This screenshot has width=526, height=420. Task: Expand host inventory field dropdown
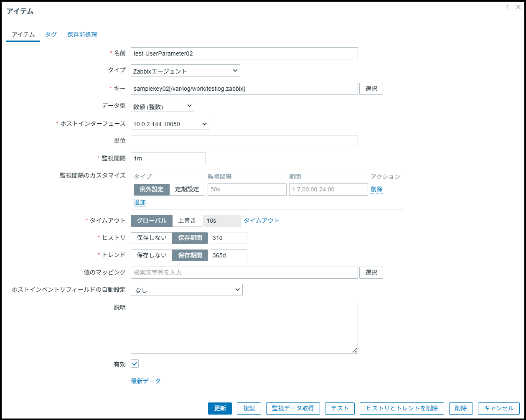pyautogui.click(x=186, y=290)
